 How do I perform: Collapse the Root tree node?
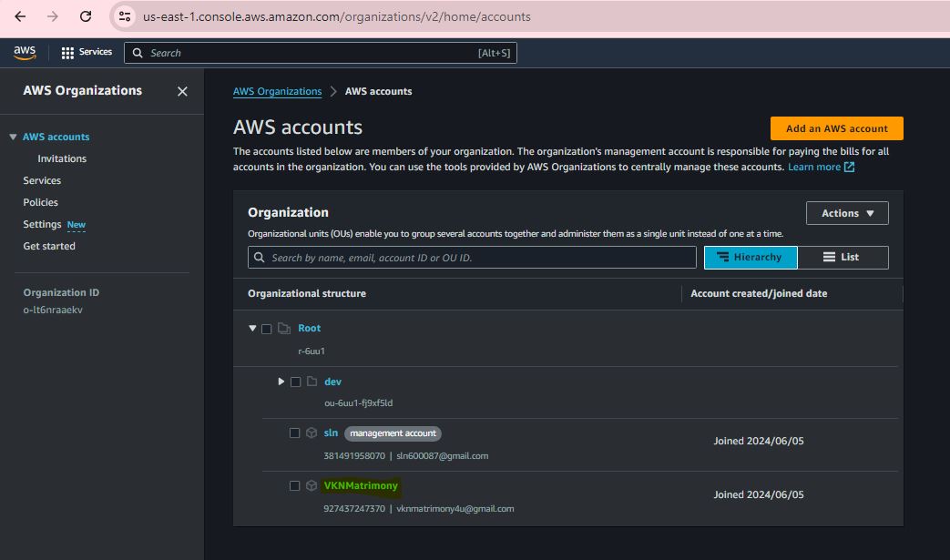253,329
